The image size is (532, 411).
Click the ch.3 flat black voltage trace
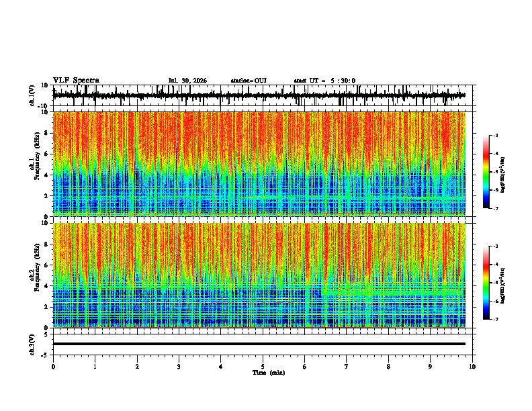259,344
